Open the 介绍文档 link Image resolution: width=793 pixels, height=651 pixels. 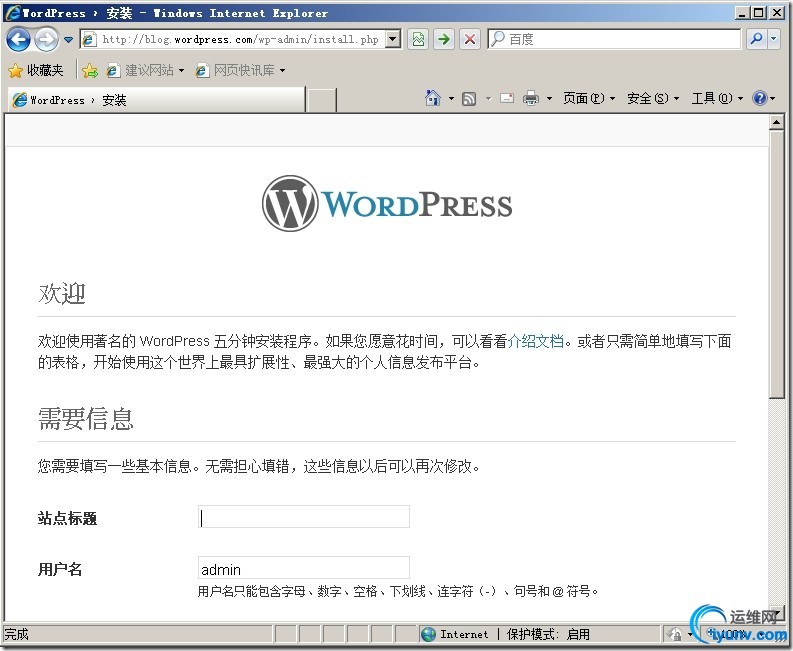tap(535, 341)
